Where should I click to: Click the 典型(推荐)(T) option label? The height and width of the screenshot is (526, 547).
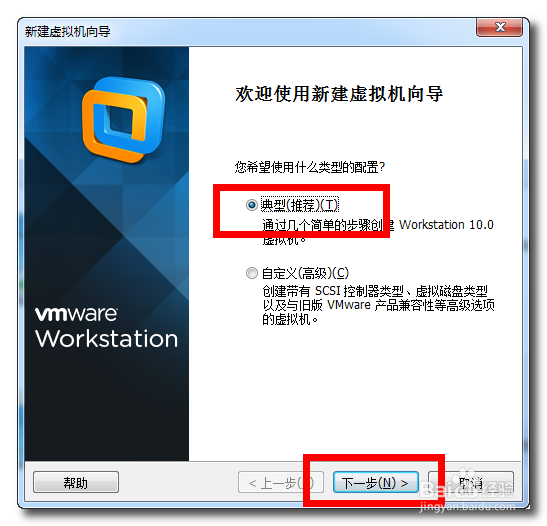point(300,205)
